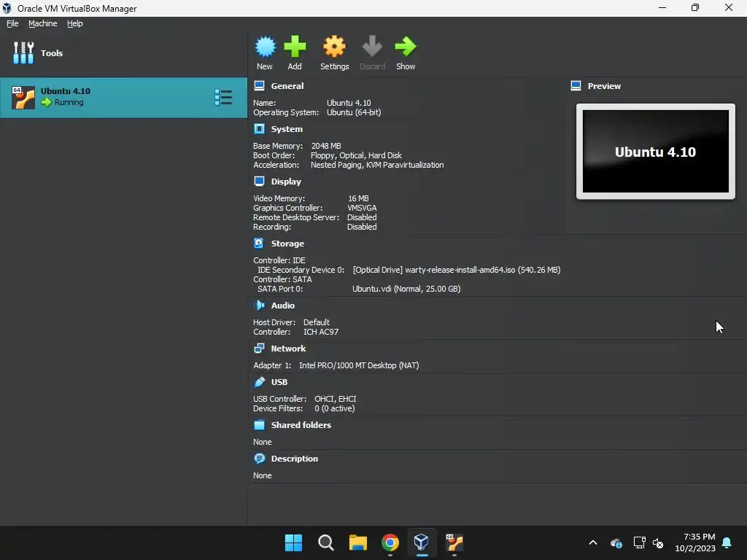Click the Description section heading
The image size is (747, 560).
click(x=295, y=459)
